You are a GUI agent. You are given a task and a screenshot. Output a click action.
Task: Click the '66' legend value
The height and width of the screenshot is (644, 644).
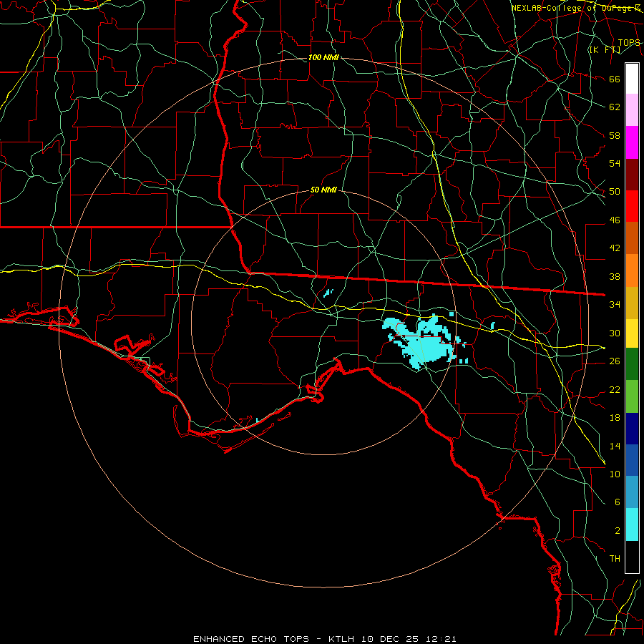coord(615,79)
